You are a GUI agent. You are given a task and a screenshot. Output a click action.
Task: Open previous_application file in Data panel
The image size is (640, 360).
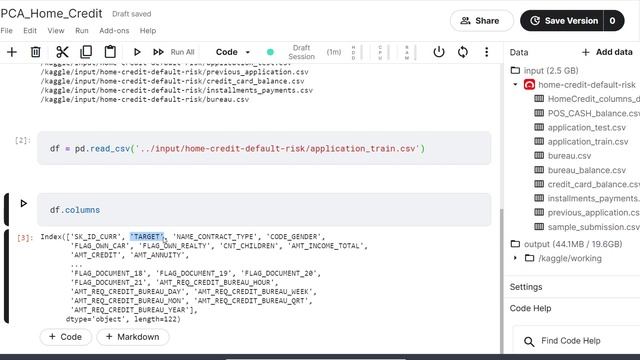(x=588, y=212)
